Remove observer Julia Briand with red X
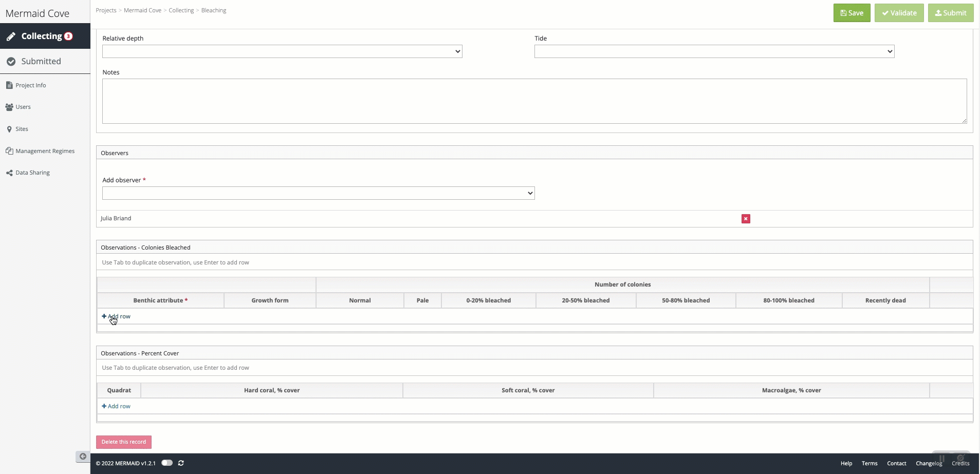This screenshot has height=474, width=980. coord(746,219)
